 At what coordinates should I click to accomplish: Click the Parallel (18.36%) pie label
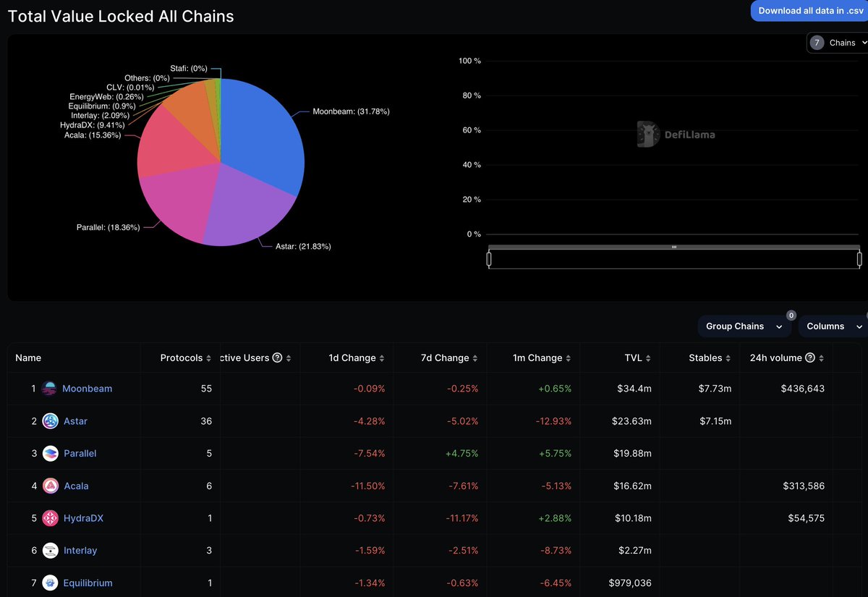pos(109,227)
